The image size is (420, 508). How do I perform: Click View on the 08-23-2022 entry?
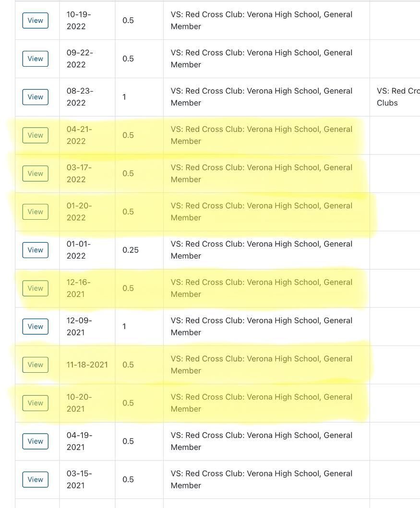tap(36, 97)
